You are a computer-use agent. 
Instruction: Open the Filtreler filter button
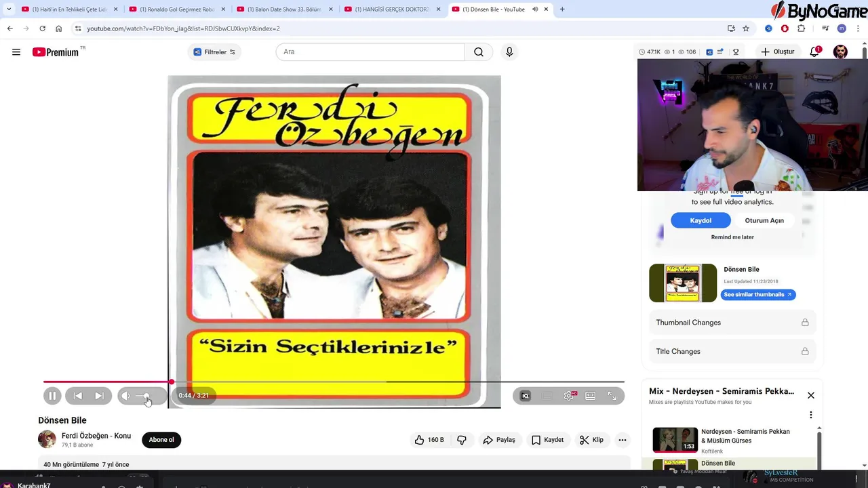(214, 52)
